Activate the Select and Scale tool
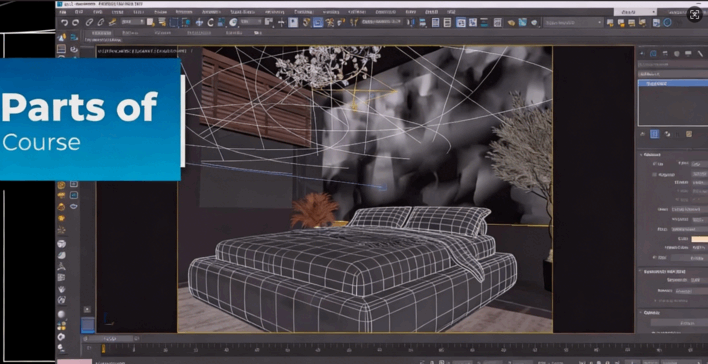 point(221,22)
